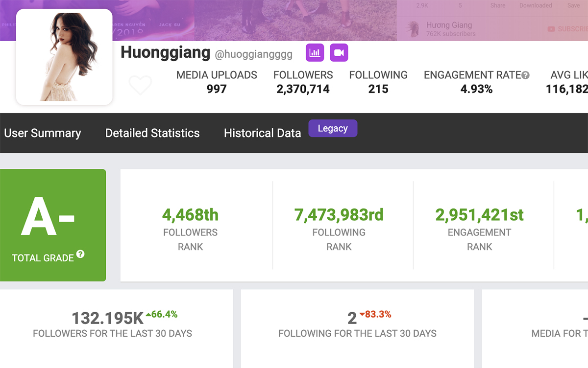Click the Hương Giang channel avatar in banner
The image size is (588, 368).
click(x=413, y=29)
